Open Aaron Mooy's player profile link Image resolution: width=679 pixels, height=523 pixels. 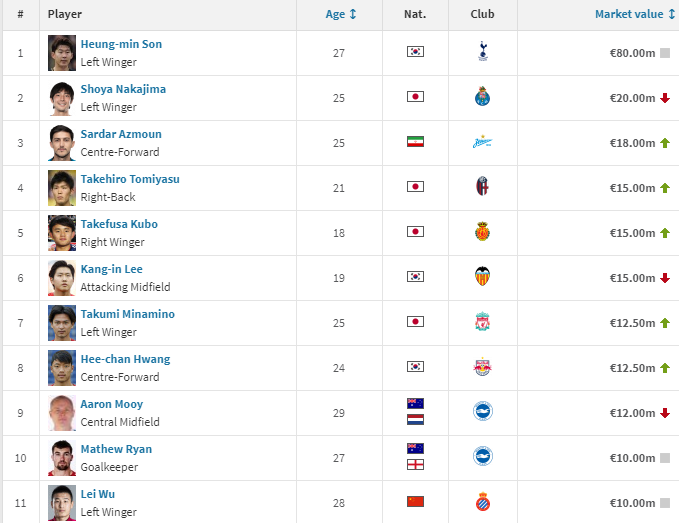point(112,404)
